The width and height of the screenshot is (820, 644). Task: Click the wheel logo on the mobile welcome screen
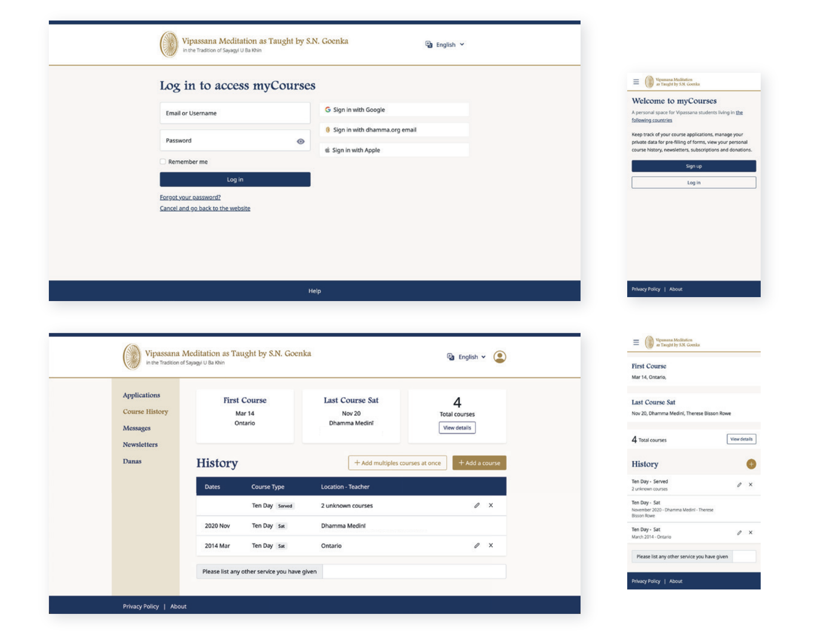pos(649,82)
